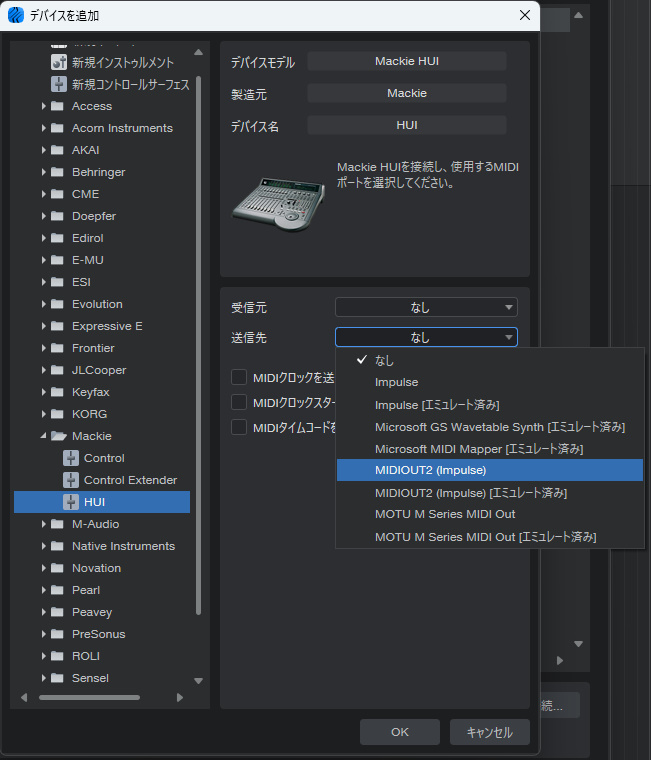Choose MIDIOUT2 (Impulse) from the list
The width and height of the screenshot is (651, 760).
[x=430, y=470]
